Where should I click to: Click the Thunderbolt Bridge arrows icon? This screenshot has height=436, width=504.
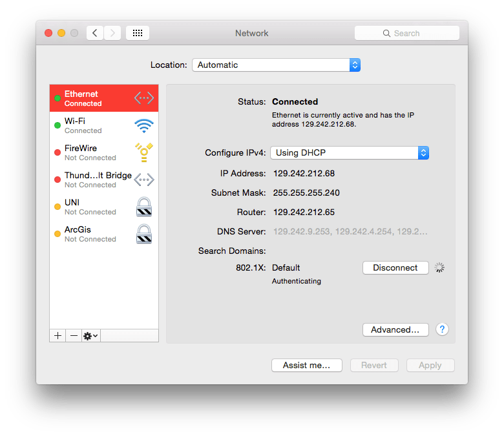144,180
